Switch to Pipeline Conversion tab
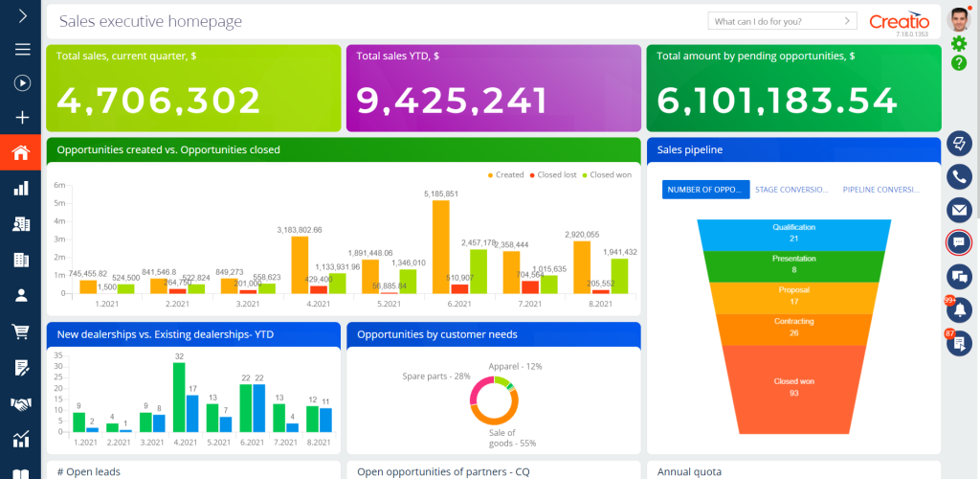The width and height of the screenshot is (980, 479). click(880, 190)
